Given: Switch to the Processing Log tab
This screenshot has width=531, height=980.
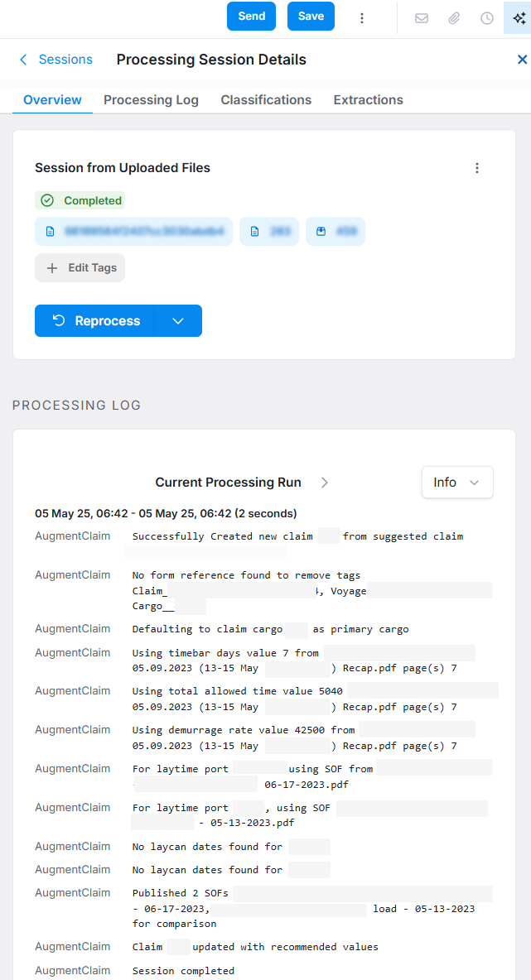Looking at the screenshot, I should 151,99.
